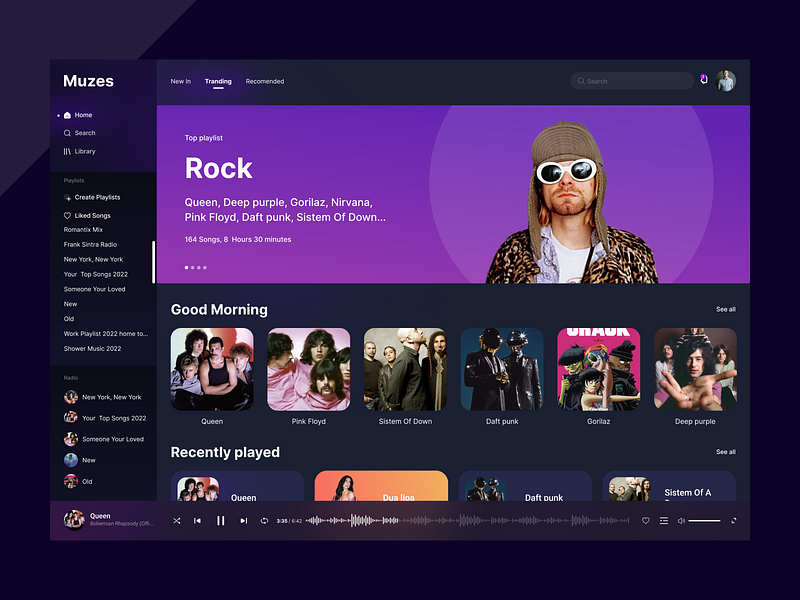This screenshot has width=800, height=600.
Task: Click See all for Good Morning
Action: click(726, 309)
